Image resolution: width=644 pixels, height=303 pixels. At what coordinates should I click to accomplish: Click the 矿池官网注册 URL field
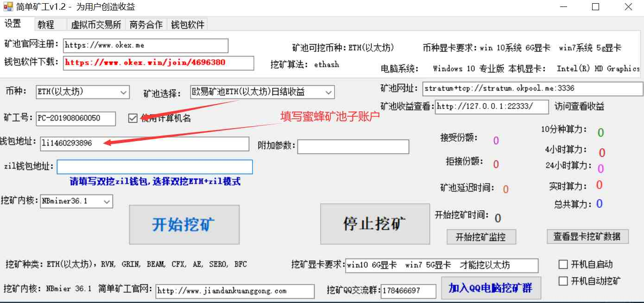point(145,45)
